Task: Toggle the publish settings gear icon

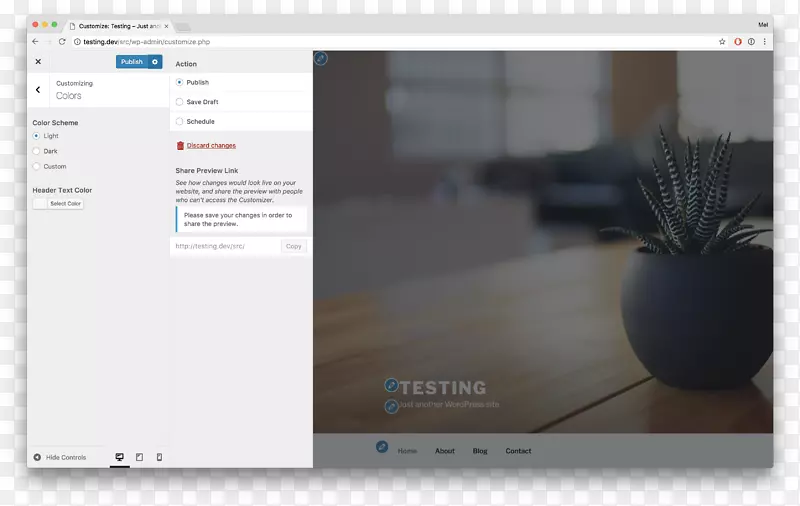Action: pos(155,62)
